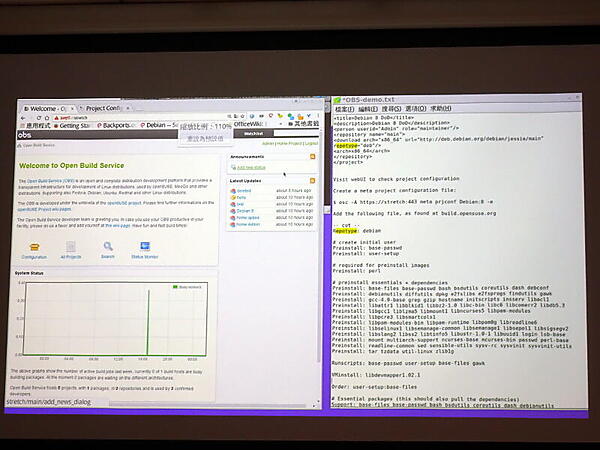Click the 'Order: user-setup:base-files' line
Screen dimensions: 600x450
(374, 387)
